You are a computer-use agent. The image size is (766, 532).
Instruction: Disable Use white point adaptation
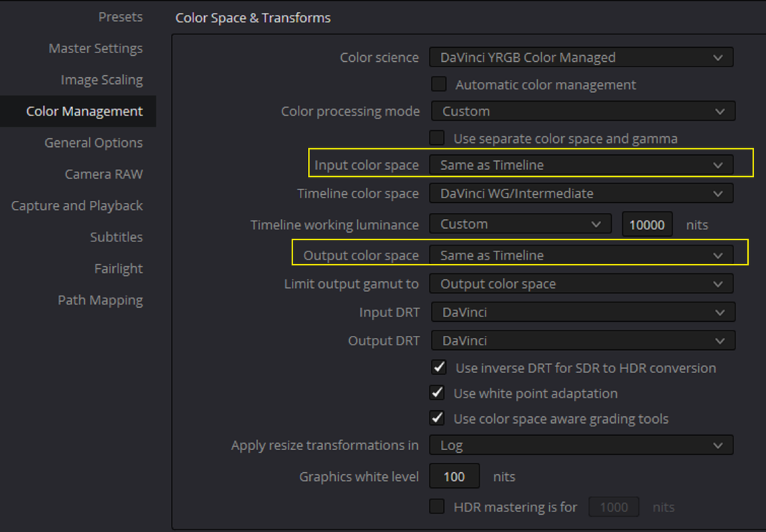[437, 393]
